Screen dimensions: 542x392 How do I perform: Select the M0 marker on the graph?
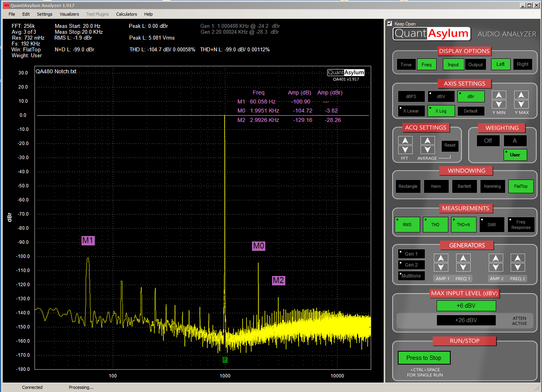pyautogui.click(x=259, y=246)
